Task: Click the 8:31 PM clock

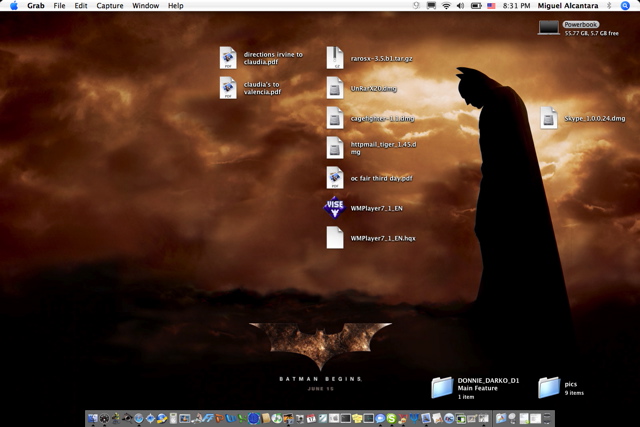Action: (x=516, y=6)
